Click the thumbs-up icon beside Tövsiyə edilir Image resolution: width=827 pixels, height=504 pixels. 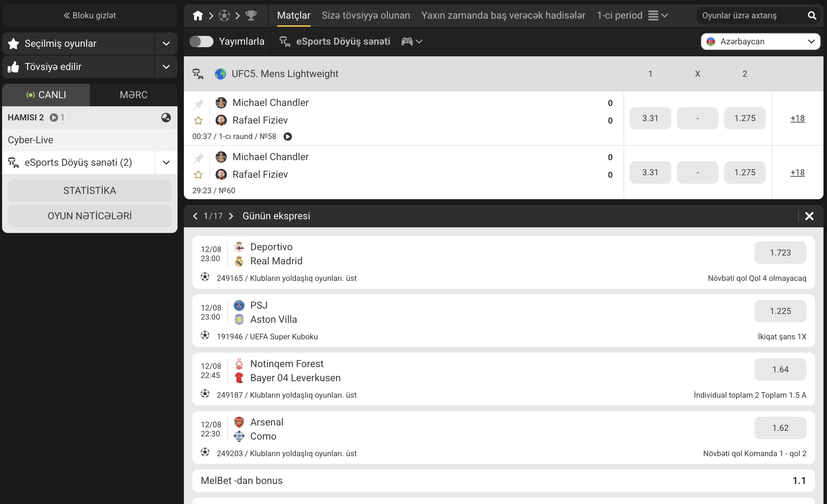[13, 67]
